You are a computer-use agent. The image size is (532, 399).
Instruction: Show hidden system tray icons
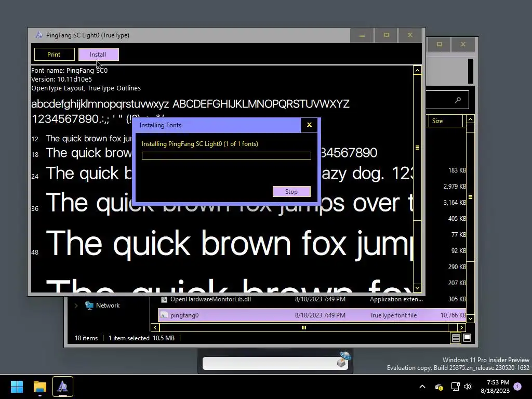[x=422, y=387]
